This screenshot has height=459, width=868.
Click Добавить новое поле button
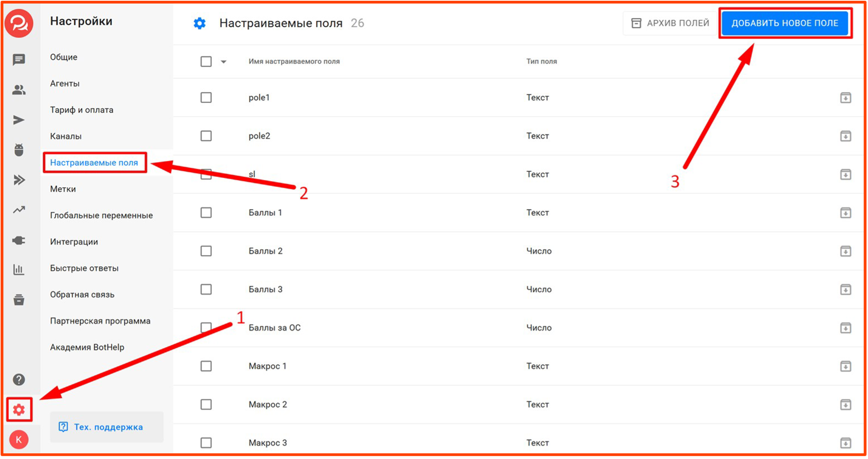(x=785, y=23)
